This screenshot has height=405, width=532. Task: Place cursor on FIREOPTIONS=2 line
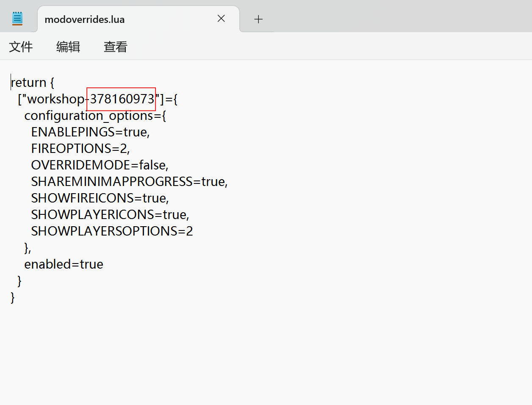click(x=80, y=149)
